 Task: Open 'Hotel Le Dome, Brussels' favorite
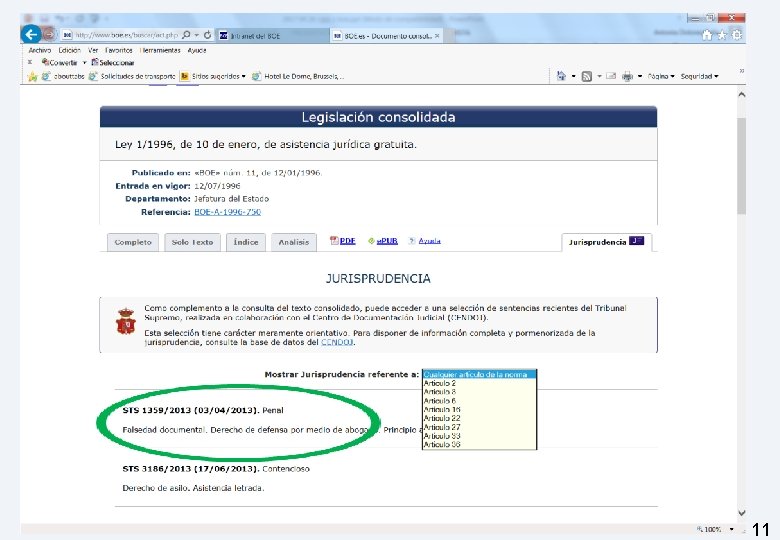click(x=298, y=77)
